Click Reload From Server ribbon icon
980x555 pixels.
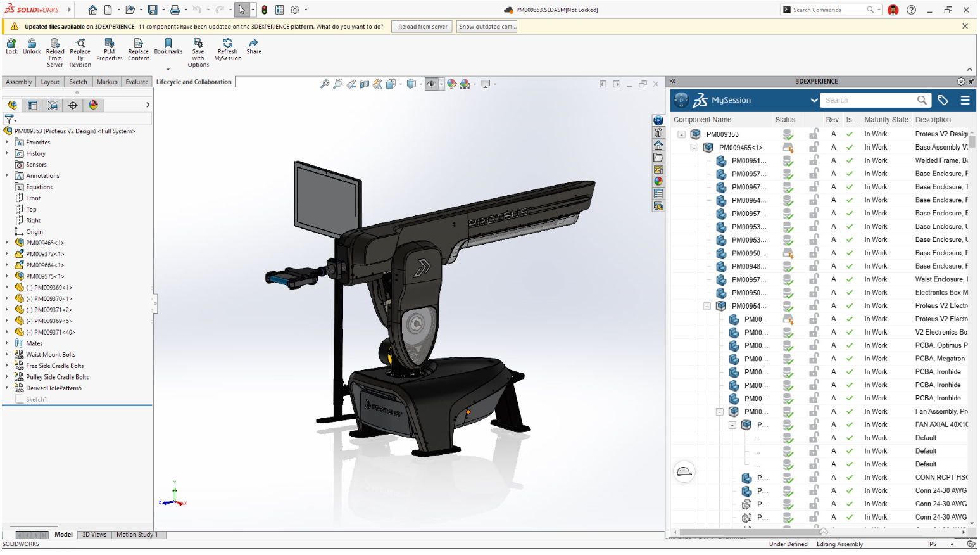point(55,43)
